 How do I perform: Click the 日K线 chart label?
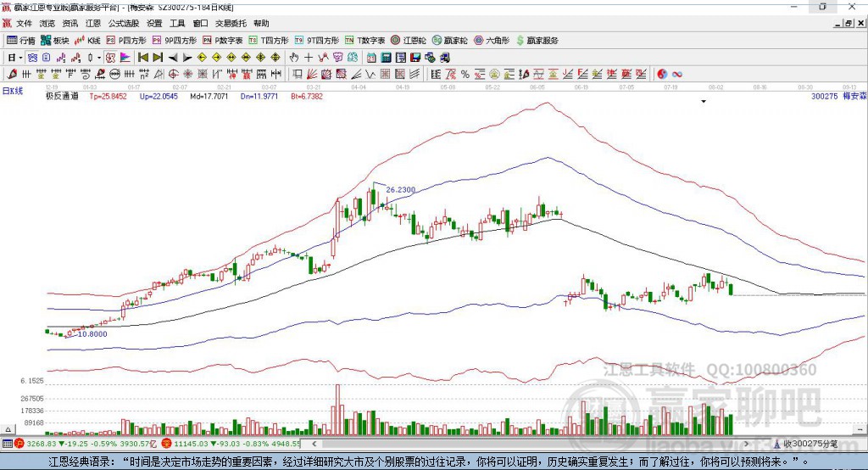(x=13, y=91)
